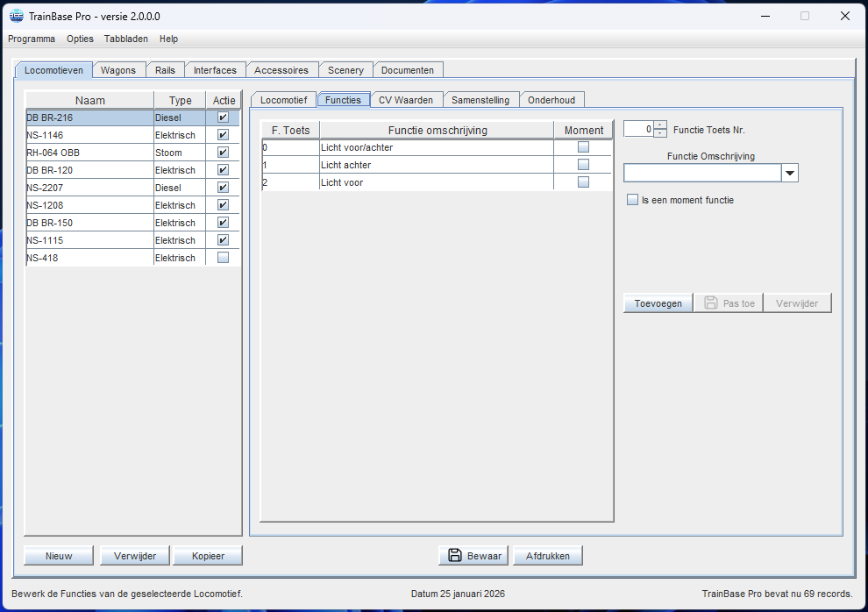Screen dimensions: 868x612
Task: Click the Toevoegen button
Action: (x=658, y=303)
